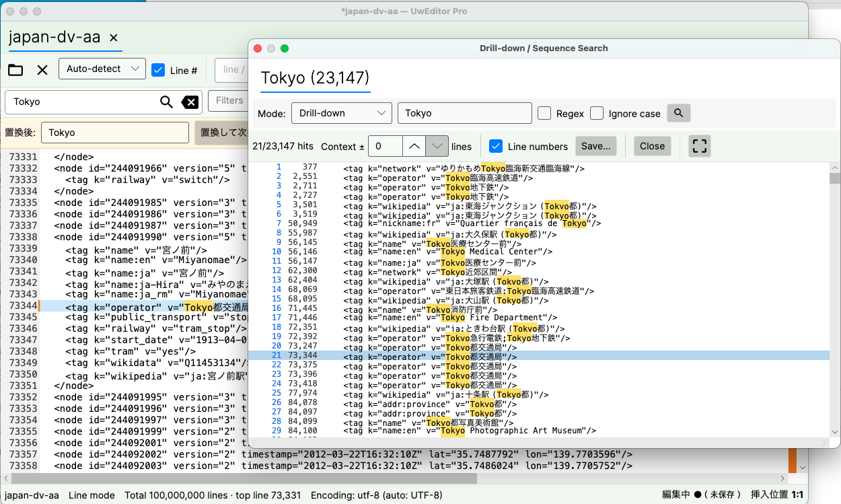841x504 pixels.
Task: Toggle the Line numbers checkbox
Action: (x=496, y=146)
